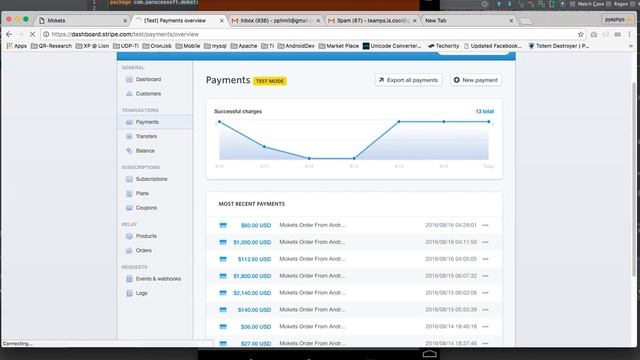Open the $36.00 USD payment link

coord(256,327)
